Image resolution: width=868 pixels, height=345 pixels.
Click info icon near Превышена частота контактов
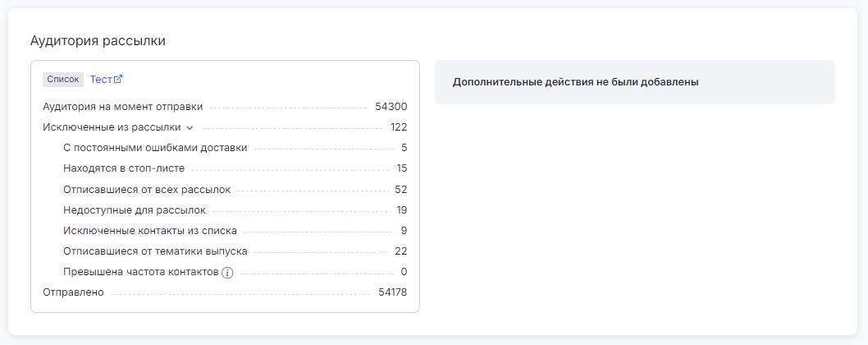[x=228, y=273]
